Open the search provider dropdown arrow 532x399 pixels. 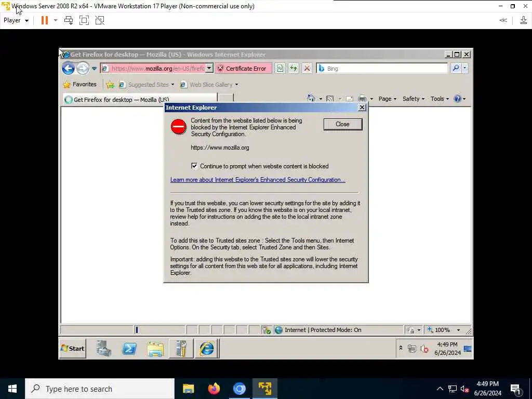[x=465, y=69]
